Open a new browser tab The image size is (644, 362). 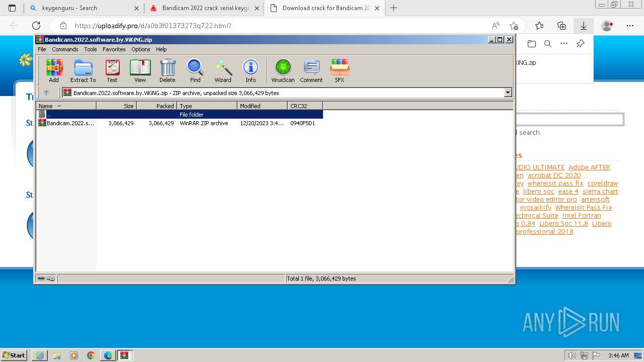[393, 8]
